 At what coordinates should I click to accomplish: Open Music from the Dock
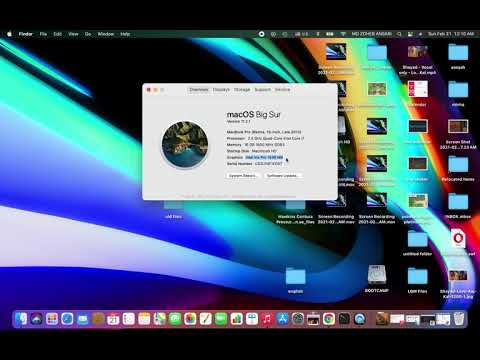267,319
